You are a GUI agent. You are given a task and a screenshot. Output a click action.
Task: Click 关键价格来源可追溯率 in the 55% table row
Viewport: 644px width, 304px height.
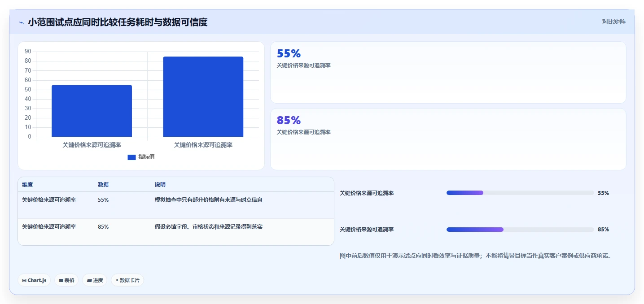pos(49,200)
